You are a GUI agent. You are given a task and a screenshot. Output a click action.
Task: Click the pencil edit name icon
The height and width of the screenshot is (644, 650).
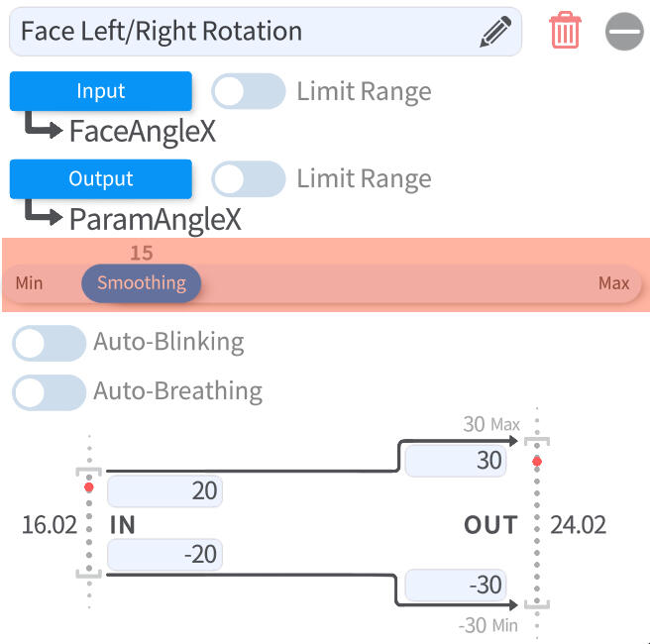[495, 32]
